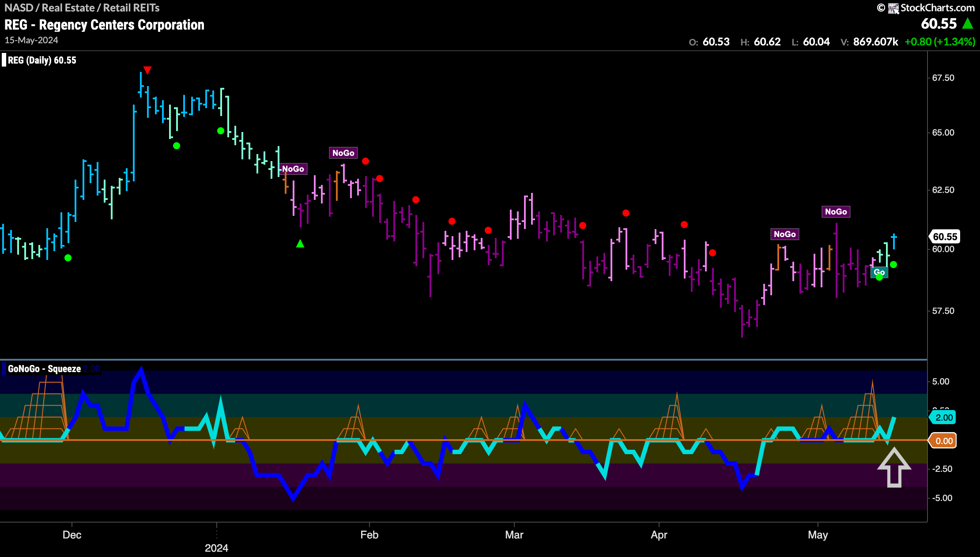
Task: Expand the GoNoGo - Squeeze indicator panel
Action: point(44,369)
